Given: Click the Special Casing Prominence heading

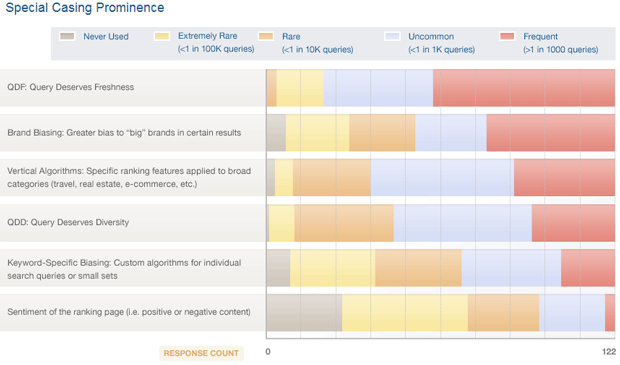Looking at the screenshot, I should [x=85, y=8].
